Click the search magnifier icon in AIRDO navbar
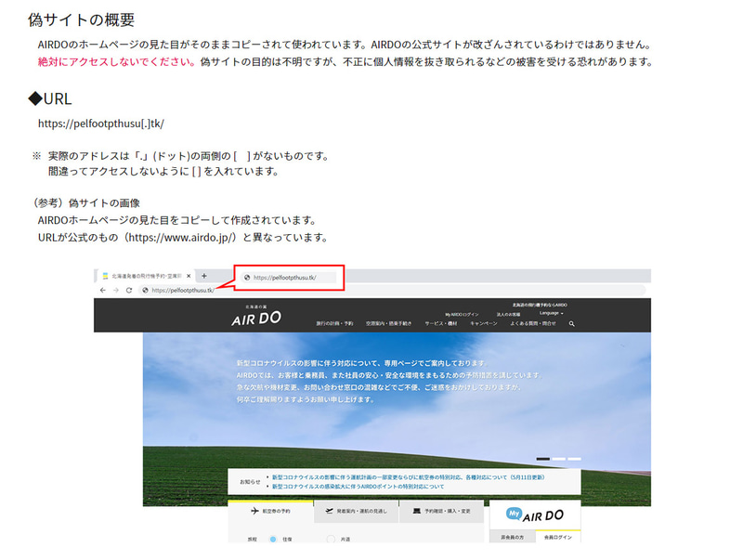Image resolution: width=743 pixels, height=560 pixels. 571,322
